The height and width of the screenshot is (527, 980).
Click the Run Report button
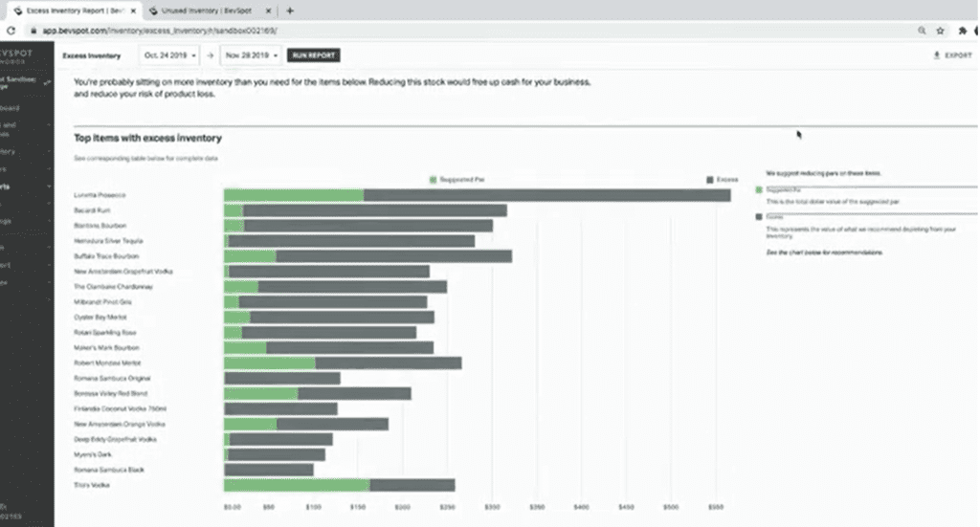pyautogui.click(x=313, y=55)
